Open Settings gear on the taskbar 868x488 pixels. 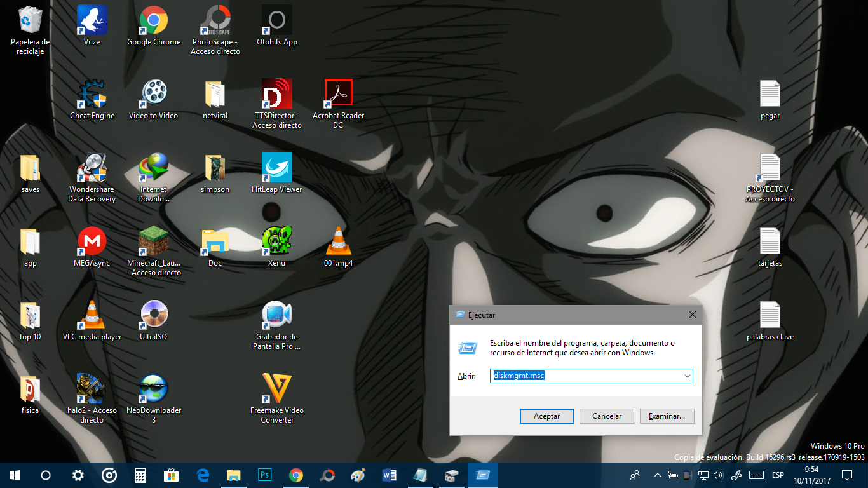[78, 475]
